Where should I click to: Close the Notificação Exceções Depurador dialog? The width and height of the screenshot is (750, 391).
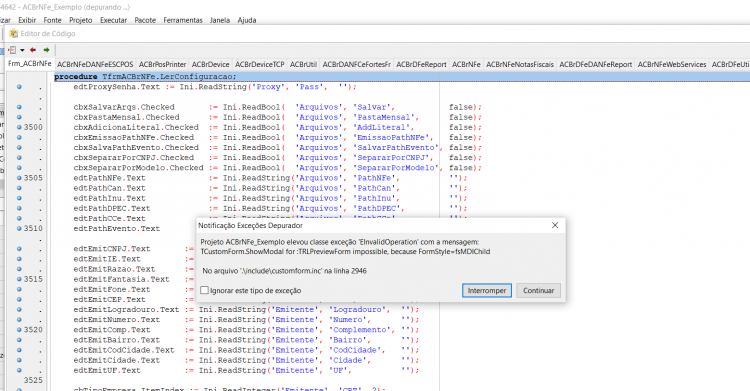(x=555, y=225)
